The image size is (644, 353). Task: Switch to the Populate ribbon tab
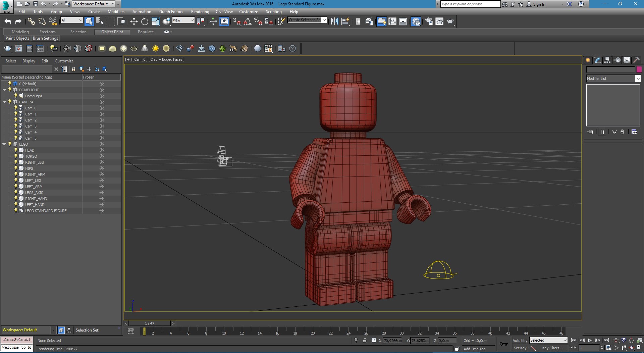click(146, 32)
